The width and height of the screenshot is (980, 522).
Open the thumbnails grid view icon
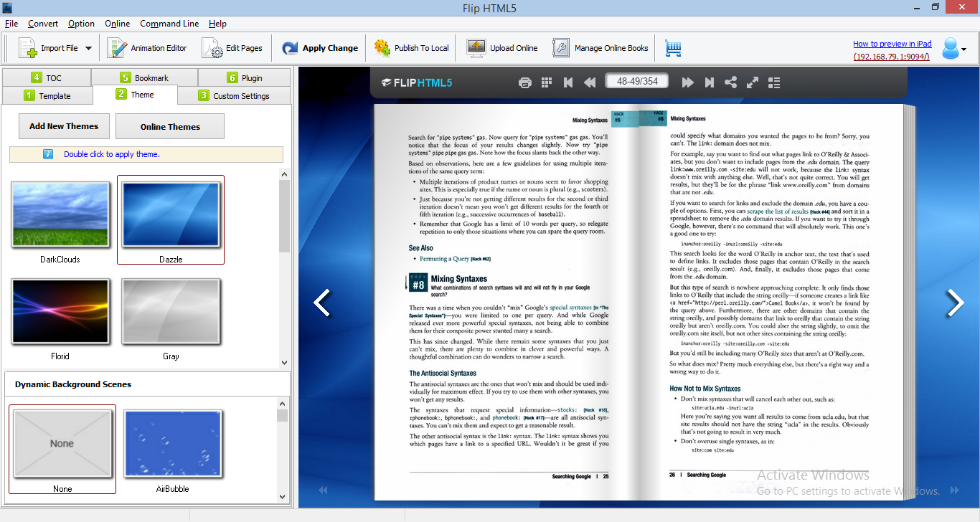pos(547,82)
